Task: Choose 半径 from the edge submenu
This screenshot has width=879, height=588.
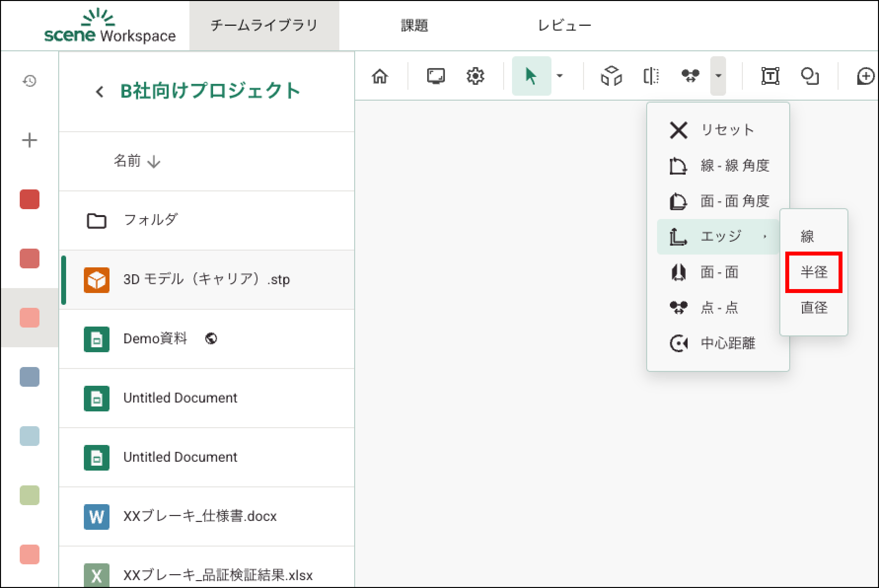Action: (x=813, y=272)
